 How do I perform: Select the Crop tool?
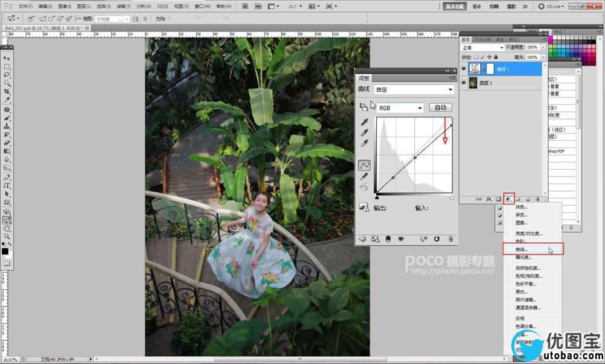click(x=7, y=91)
